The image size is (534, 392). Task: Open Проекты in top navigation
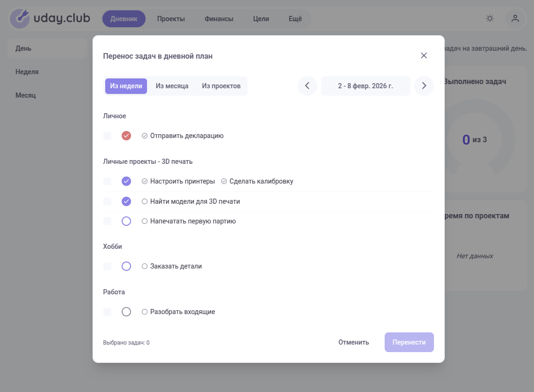tap(171, 19)
